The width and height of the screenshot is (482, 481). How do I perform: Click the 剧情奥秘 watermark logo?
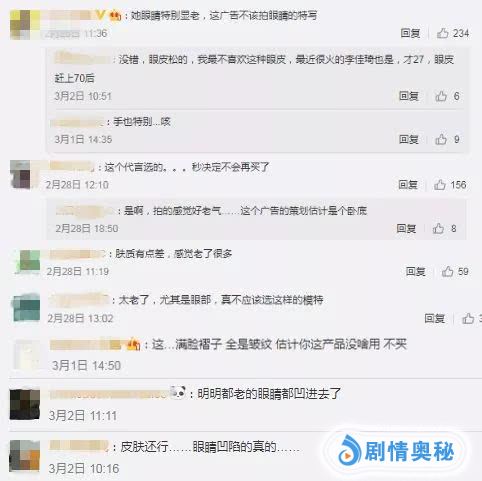(x=396, y=451)
